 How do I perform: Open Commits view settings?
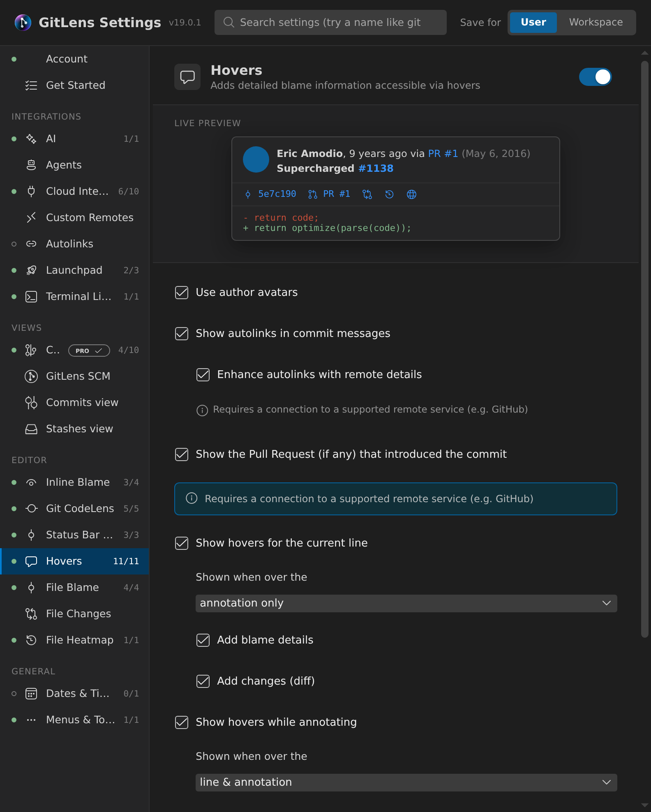[x=75, y=402]
